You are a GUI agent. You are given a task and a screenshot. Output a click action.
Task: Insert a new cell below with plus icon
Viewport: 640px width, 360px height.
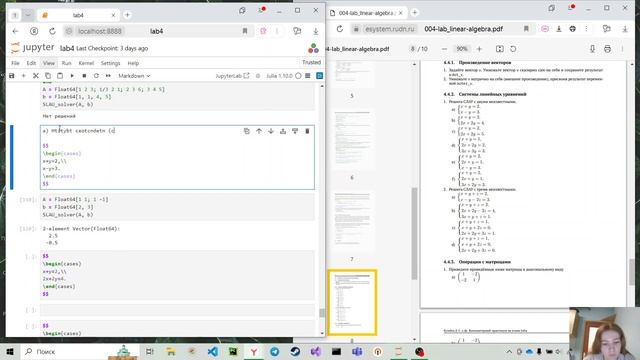click(24, 76)
